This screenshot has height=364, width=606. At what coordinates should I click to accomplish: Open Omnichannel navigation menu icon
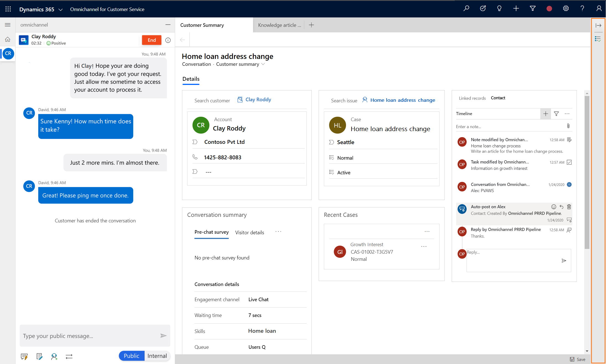click(x=8, y=25)
